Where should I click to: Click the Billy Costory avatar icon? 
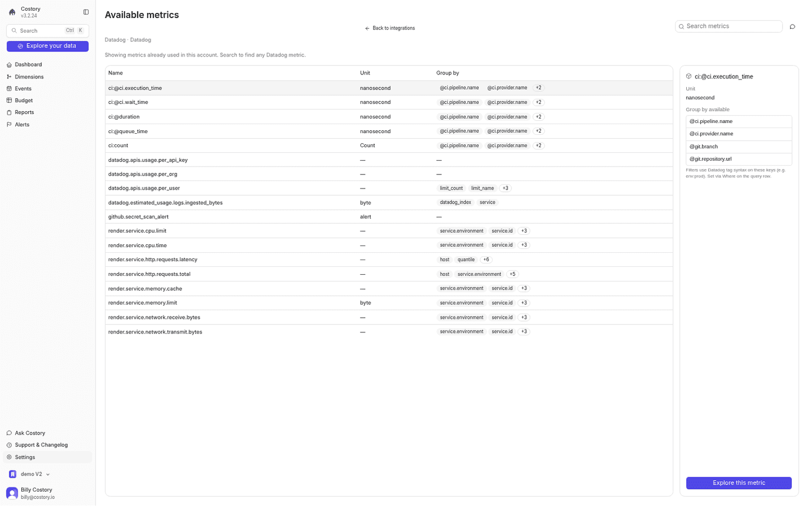click(x=12, y=493)
